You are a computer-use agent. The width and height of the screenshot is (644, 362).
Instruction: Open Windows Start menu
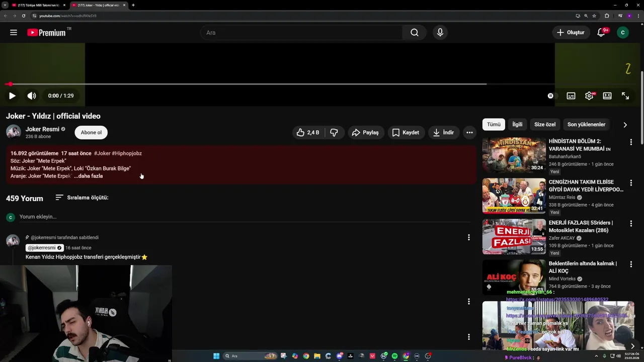pyautogui.click(x=216, y=356)
